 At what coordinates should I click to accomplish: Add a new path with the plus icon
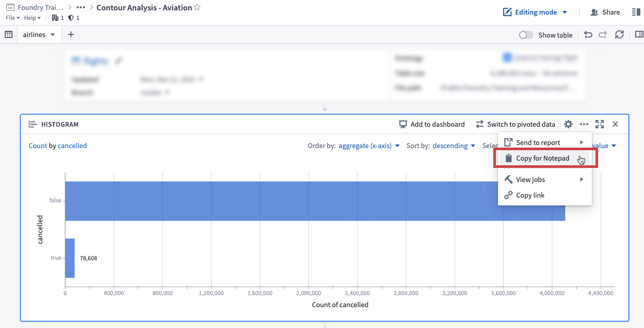pyautogui.click(x=71, y=35)
